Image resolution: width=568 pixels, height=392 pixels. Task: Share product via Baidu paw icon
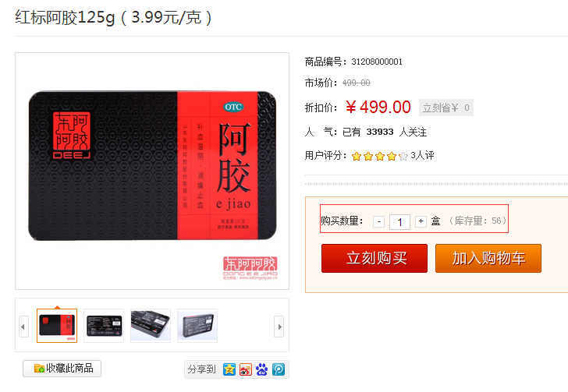[x=261, y=369]
